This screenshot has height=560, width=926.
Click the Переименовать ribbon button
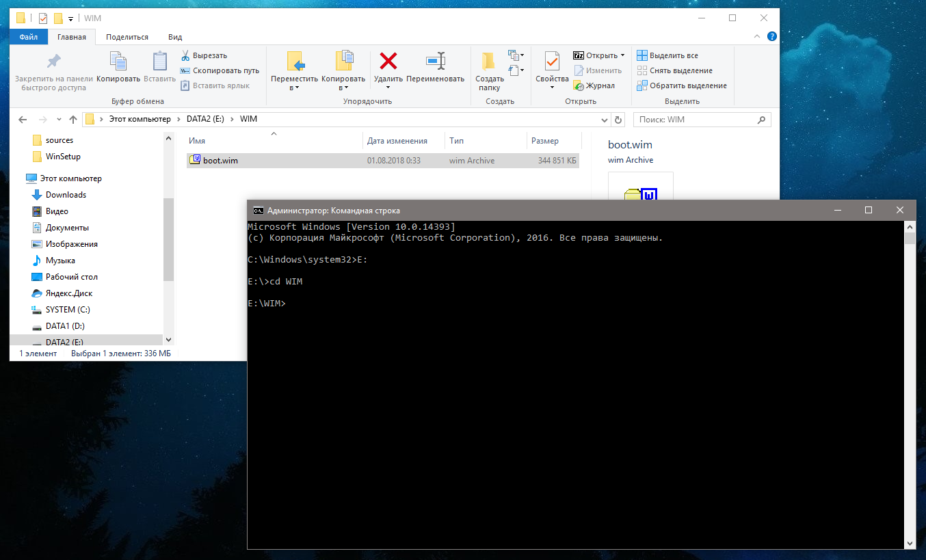click(x=436, y=68)
